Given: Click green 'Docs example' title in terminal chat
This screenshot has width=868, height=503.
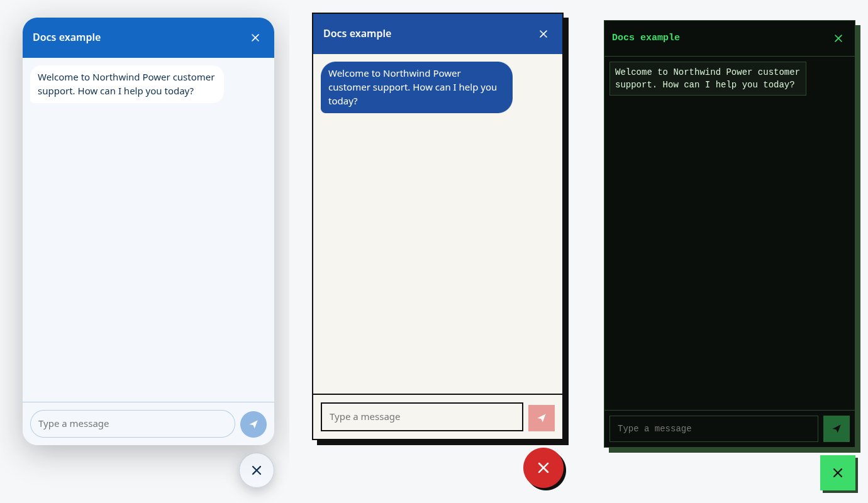Looking at the screenshot, I should 646,38.
